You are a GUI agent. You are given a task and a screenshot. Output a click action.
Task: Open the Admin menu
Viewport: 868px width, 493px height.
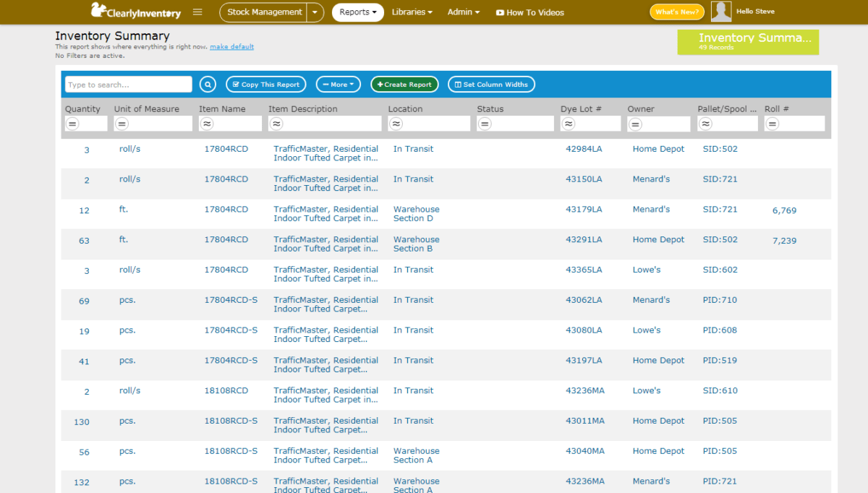click(x=463, y=12)
